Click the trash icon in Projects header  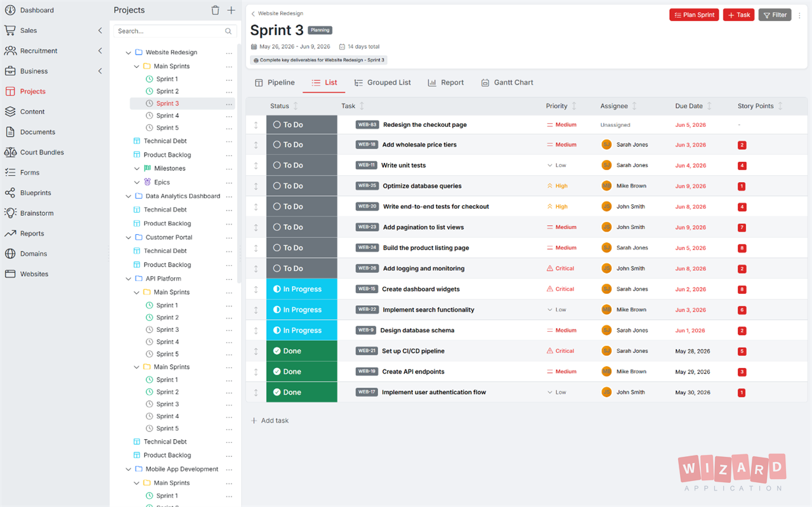(x=215, y=10)
